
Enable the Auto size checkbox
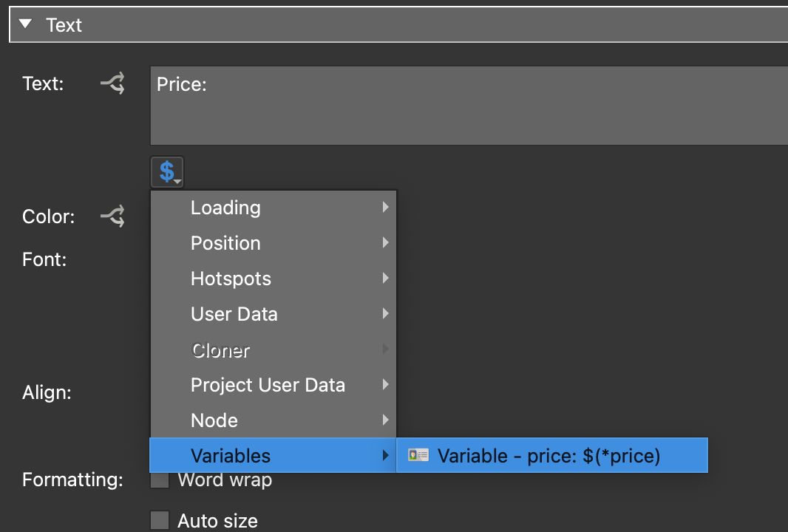[x=159, y=520]
